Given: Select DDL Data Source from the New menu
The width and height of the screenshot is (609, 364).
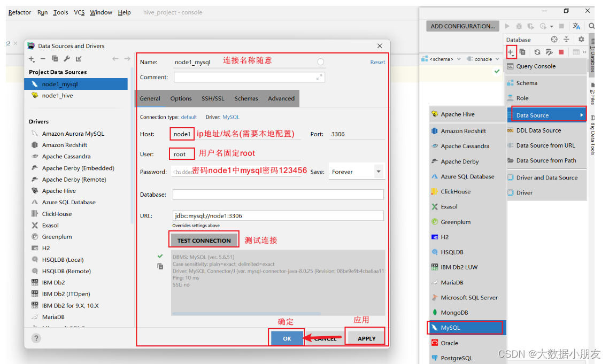Looking at the screenshot, I should tap(547, 130).
